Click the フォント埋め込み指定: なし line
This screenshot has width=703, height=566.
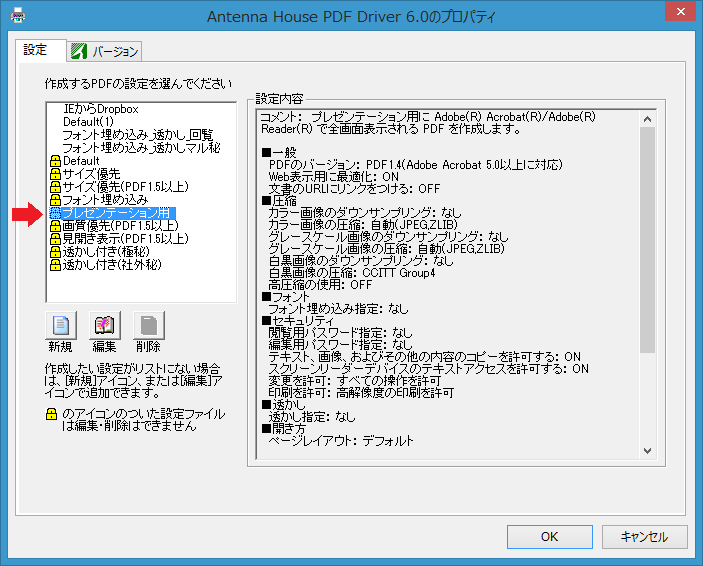[x=338, y=309]
